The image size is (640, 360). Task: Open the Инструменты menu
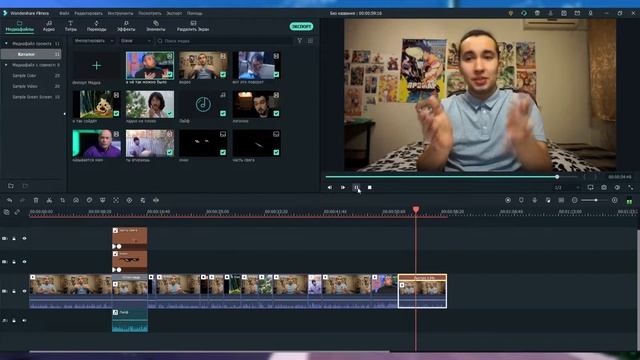pos(120,13)
